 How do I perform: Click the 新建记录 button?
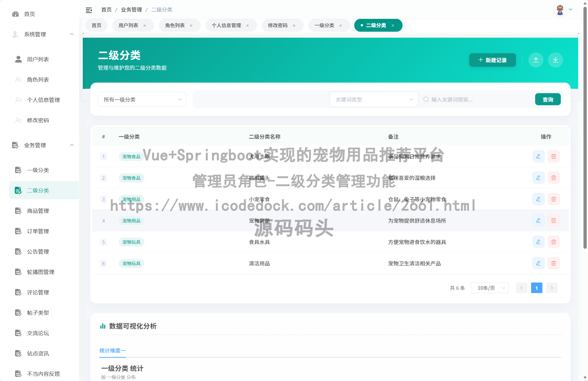point(492,60)
